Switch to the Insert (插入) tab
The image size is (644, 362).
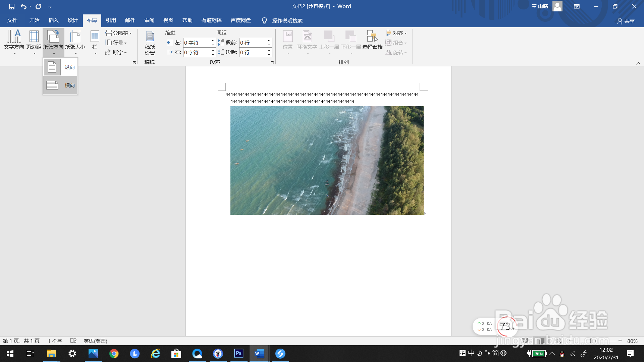pos(53,20)
